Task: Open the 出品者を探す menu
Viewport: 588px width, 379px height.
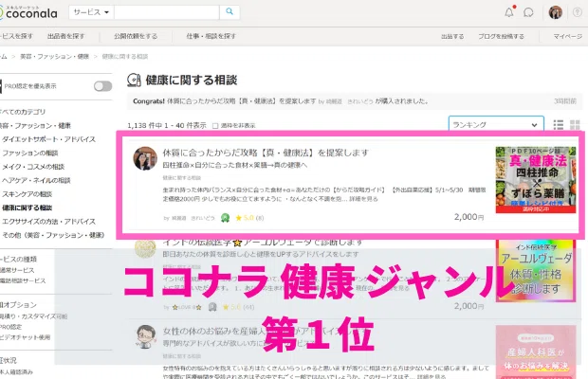Action: tap(66, 36)
